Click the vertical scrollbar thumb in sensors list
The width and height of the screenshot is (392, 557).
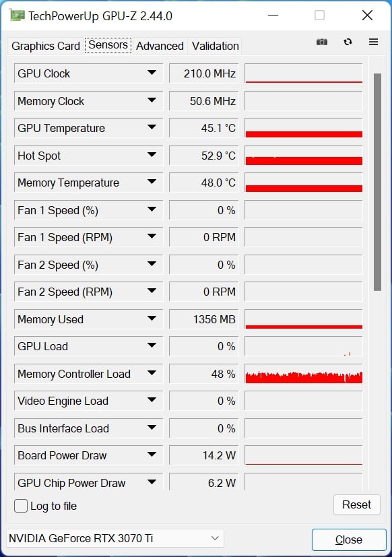click(377, 183)
